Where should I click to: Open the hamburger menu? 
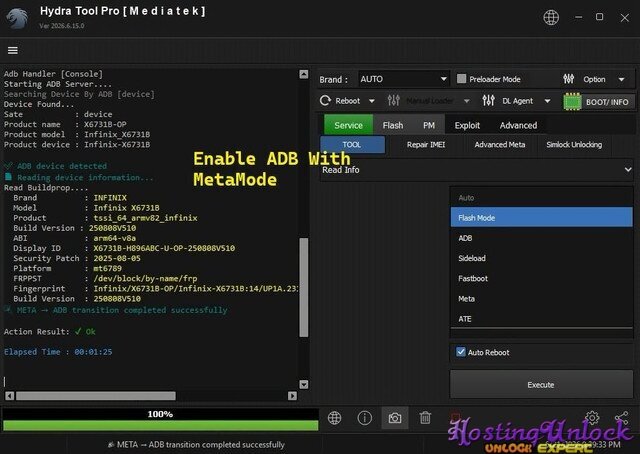[x=13, y=50]
